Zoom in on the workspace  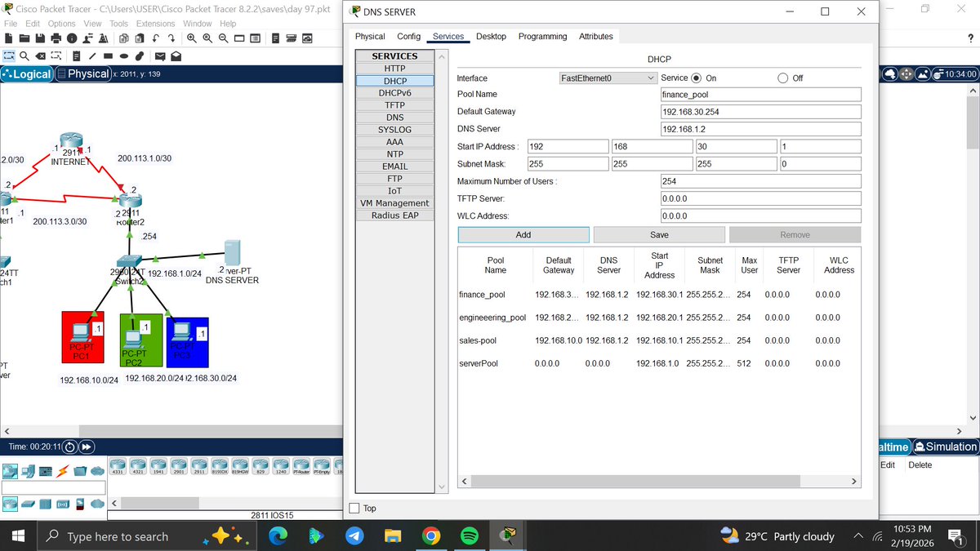[x=192, y=38]
